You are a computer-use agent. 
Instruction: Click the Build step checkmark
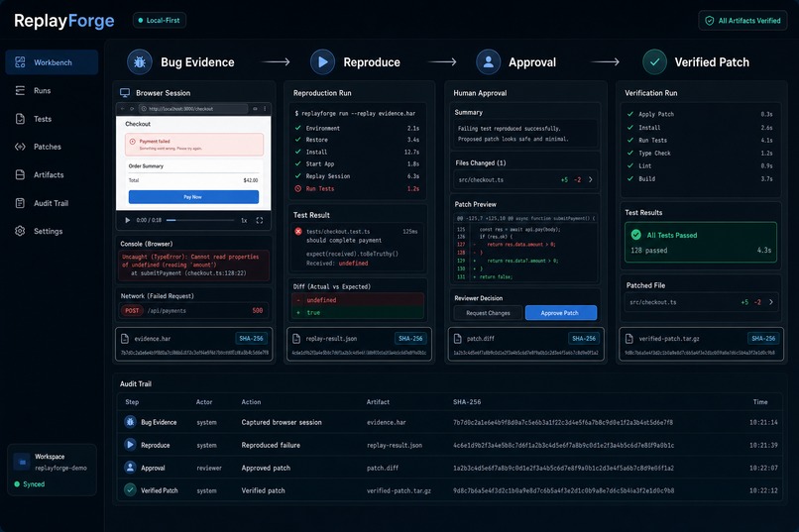pyautogui.click(x=630, y=178)
